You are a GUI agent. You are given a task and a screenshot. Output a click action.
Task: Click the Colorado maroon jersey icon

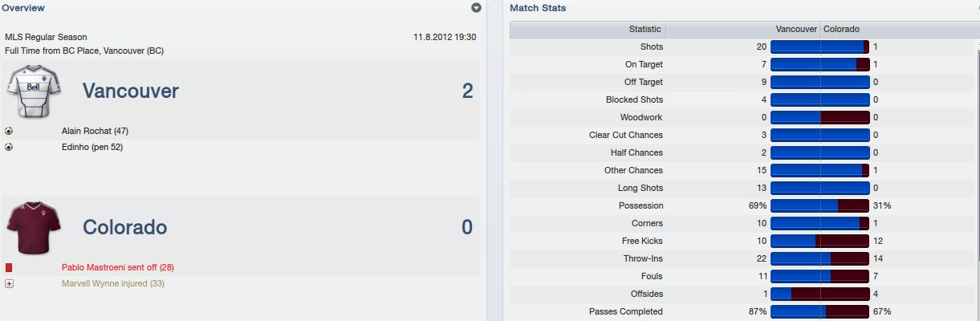pyautogui.click(x=34, y=227)
